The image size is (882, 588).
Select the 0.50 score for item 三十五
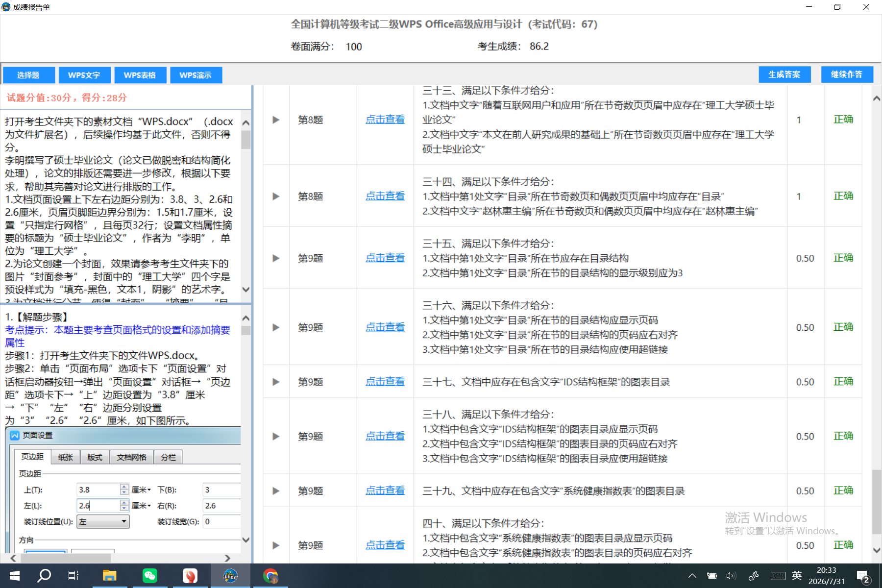tap(805, 258)
